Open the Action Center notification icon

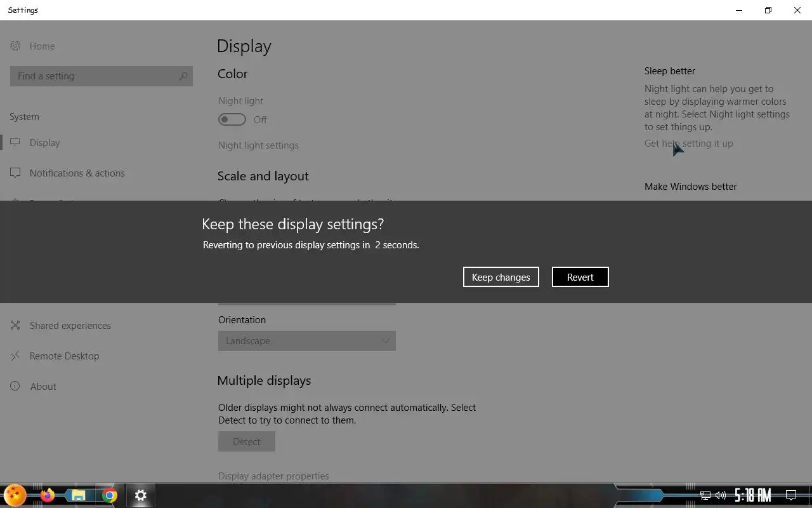point(791,495)
